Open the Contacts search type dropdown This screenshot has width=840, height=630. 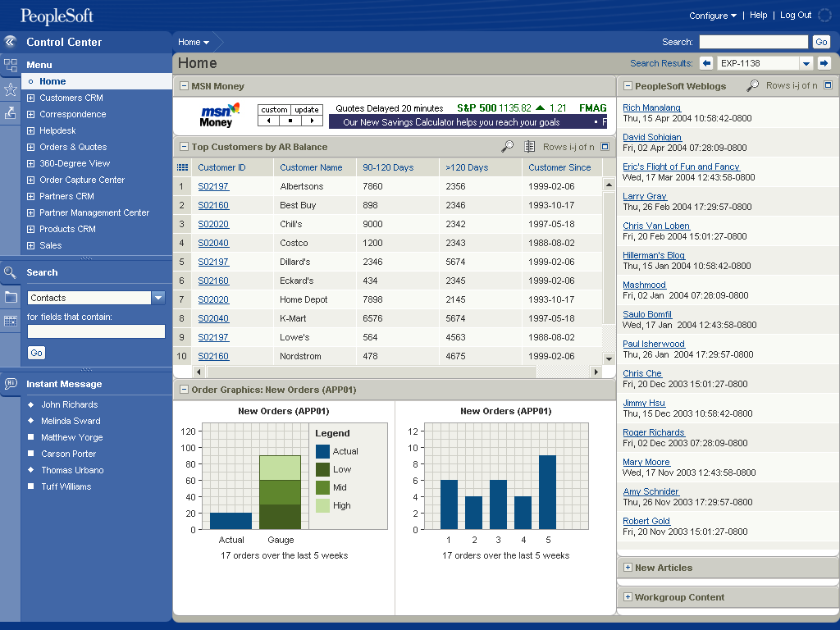[158, 298]
